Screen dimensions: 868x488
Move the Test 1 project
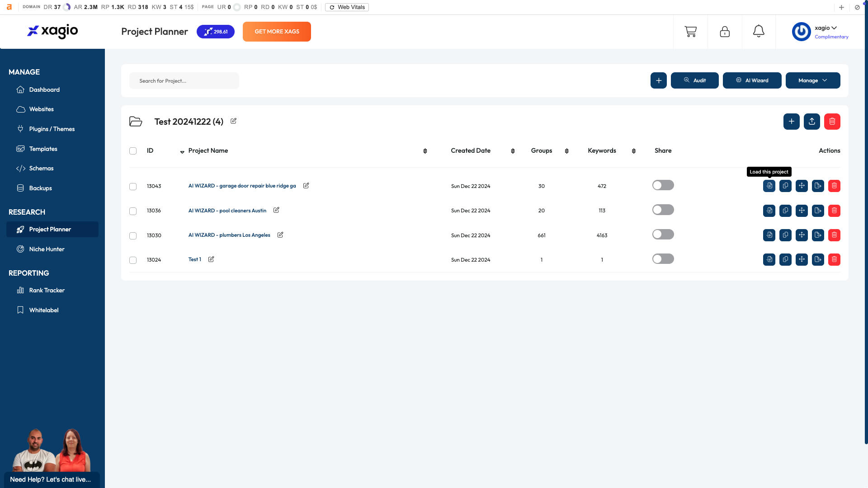coord(802,259)
